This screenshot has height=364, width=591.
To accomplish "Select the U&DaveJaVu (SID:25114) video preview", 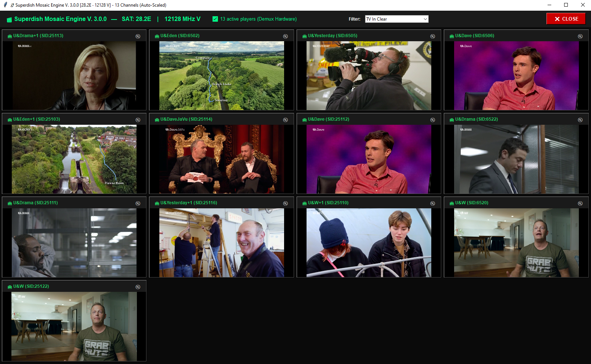I will (x=222, y=159).
